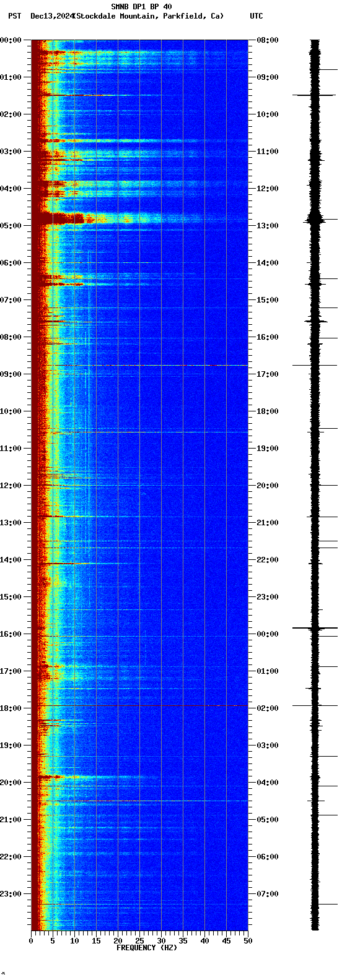The width and height of the screenshot is (342, 980).
Task: Click UTC time label "22:00" on right axis
Action: click(x=268, y=560)
